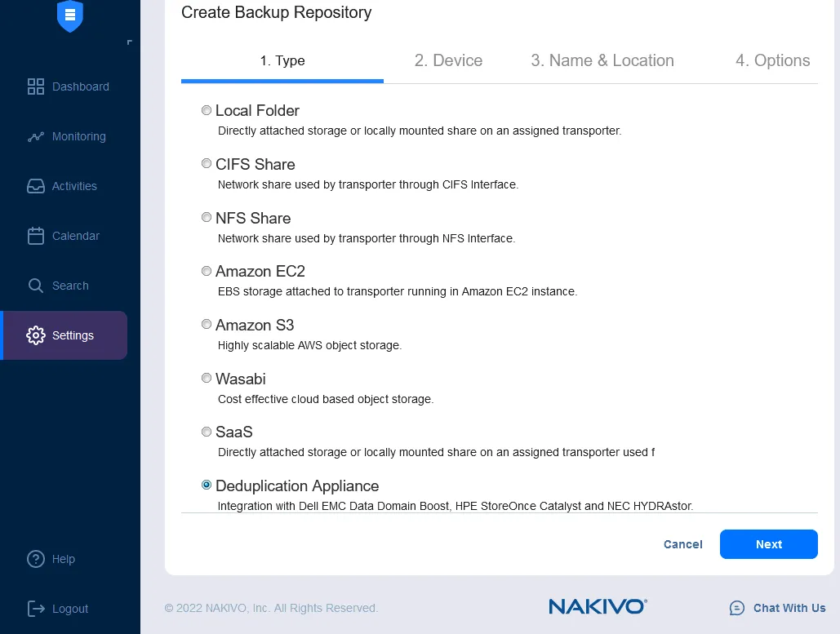Viewport: 840px width, 634px height.
Task: Open Dashboard via its grid icon
Action: (x=36, y=86)
